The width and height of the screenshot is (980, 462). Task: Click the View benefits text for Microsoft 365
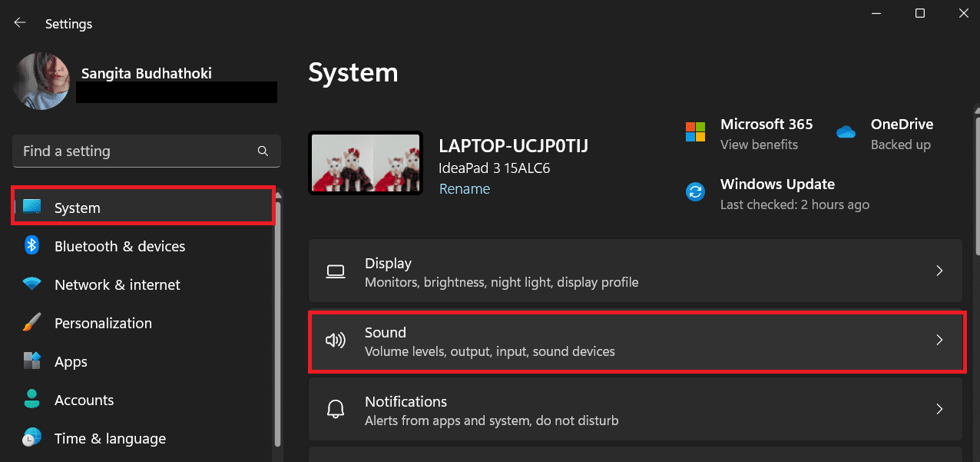tap(759, 145)
